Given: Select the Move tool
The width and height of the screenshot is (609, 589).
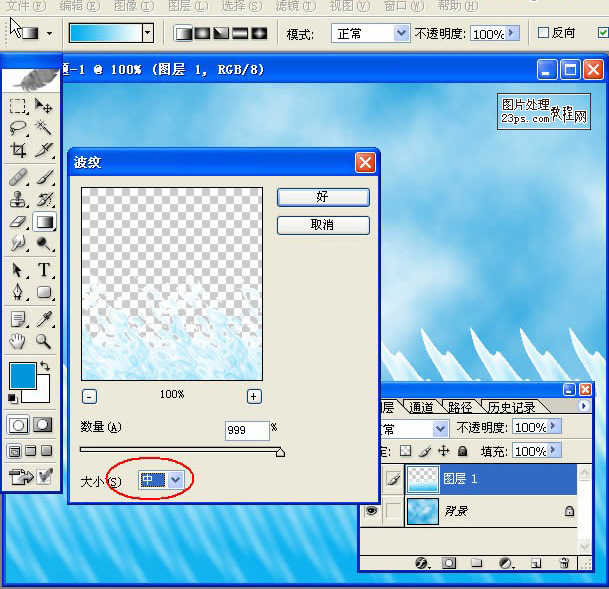Looking at the screenshot, I should (43, 106).
